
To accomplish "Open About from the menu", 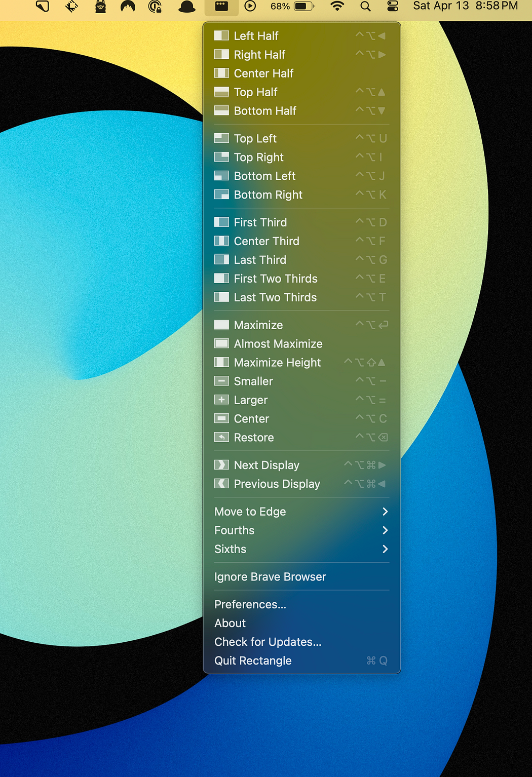I will tap(302, 623).
